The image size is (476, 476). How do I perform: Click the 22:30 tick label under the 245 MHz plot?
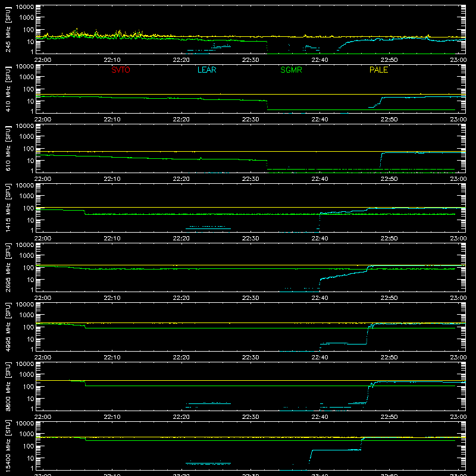click(x=250, y=60)
